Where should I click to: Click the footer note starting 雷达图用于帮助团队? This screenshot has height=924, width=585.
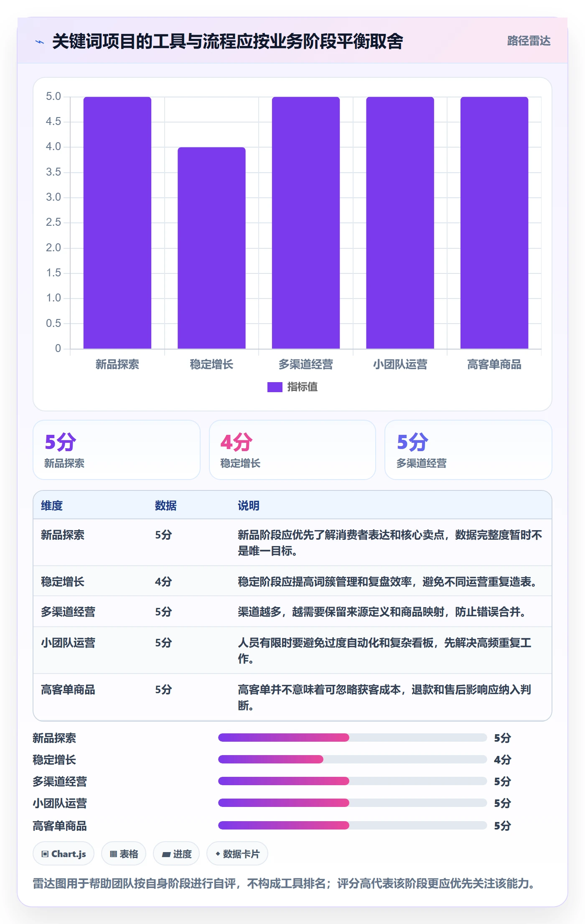tap(284, 883)
